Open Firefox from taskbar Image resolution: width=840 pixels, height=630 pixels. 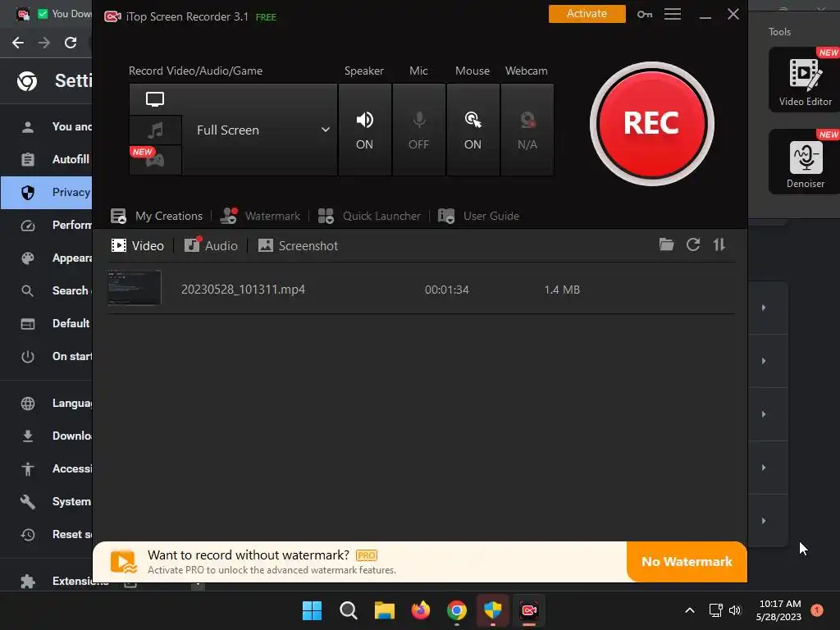(x=421, y=610)
